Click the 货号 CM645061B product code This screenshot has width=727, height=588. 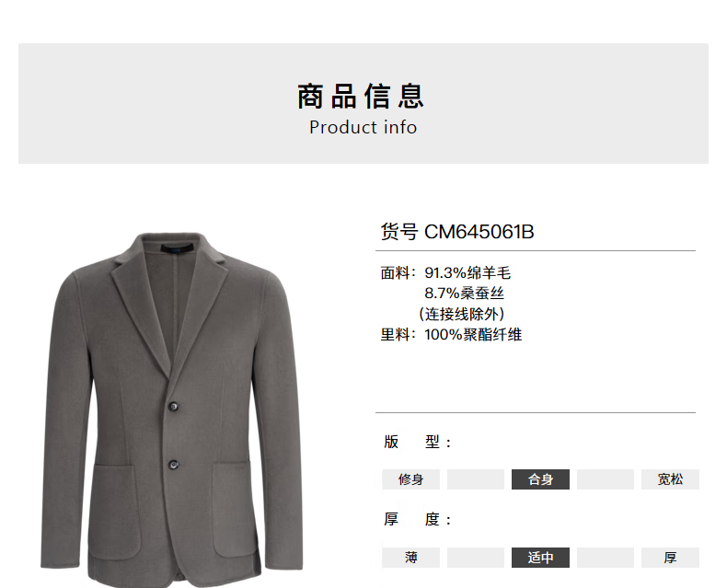457,232
